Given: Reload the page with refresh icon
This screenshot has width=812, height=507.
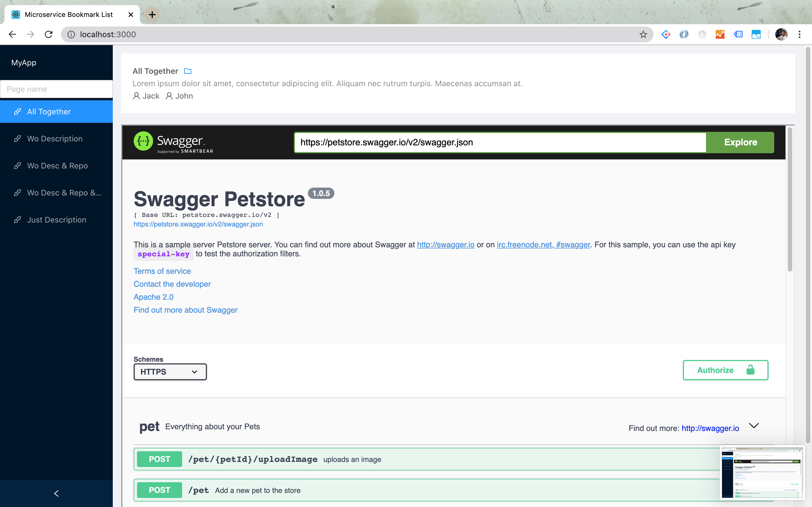Looking at the screenshot, I should click(49, 34).
